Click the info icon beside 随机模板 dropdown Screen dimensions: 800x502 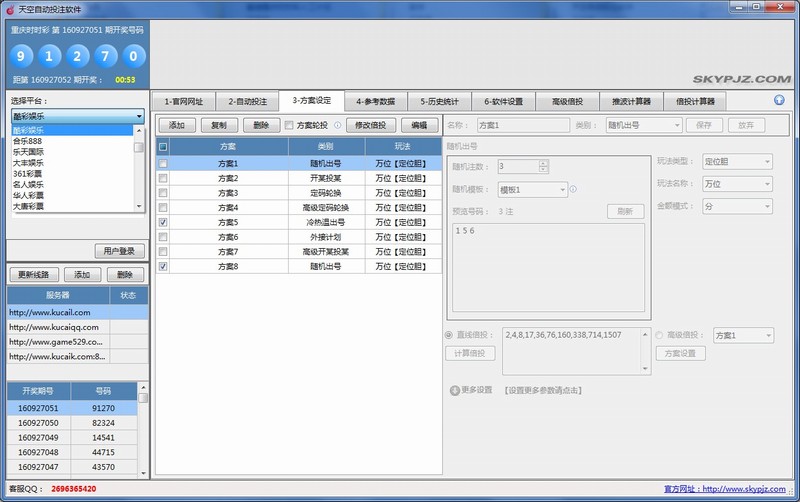point(574,188)
